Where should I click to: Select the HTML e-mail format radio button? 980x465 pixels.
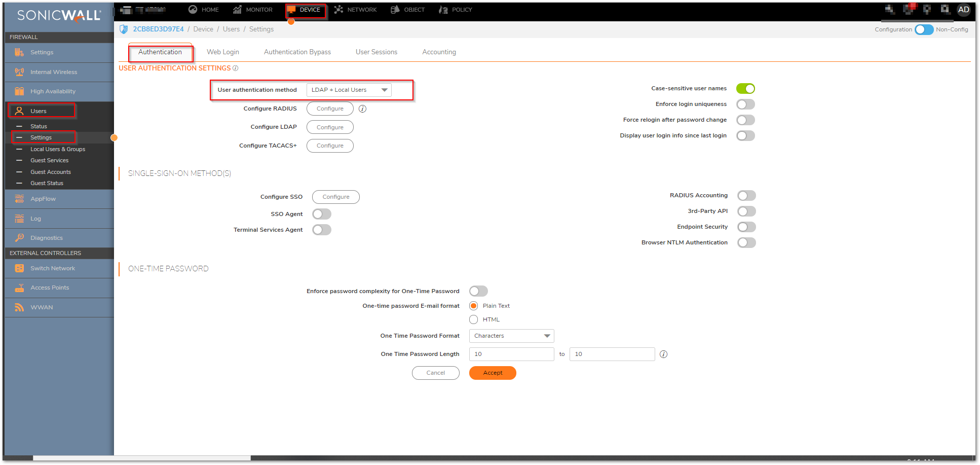coord(473,319)
